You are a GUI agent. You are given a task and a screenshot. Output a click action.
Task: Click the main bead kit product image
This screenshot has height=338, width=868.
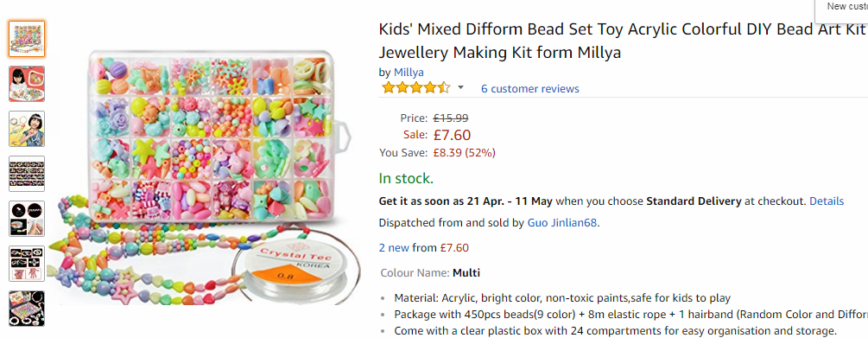click(x=206, y=177)
